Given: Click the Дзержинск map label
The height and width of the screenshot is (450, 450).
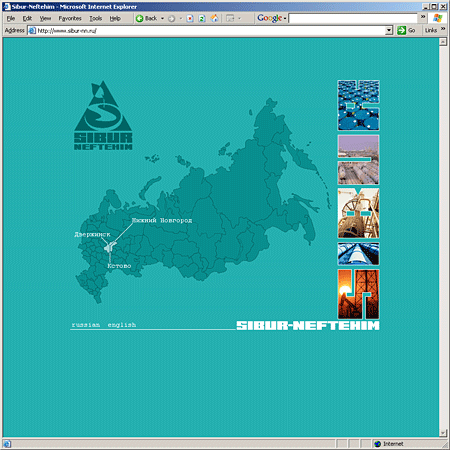Looking at the screenshot, I should pos(92,234).
